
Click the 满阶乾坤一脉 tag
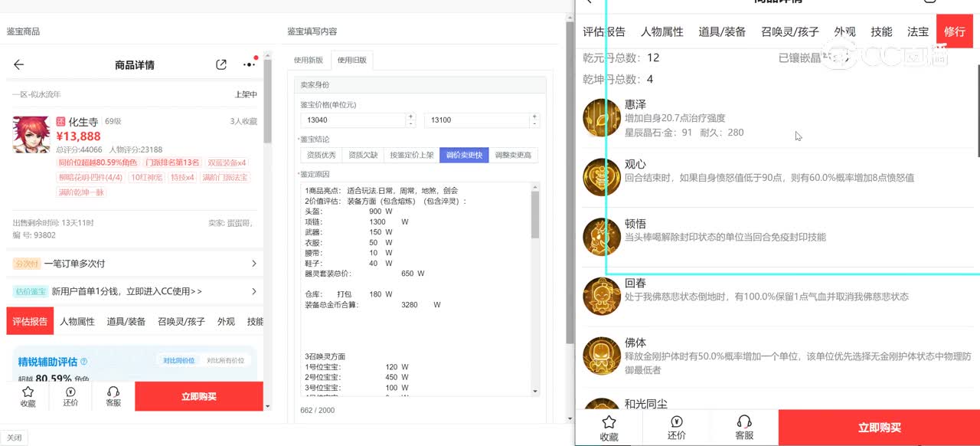tap(81, 192)
